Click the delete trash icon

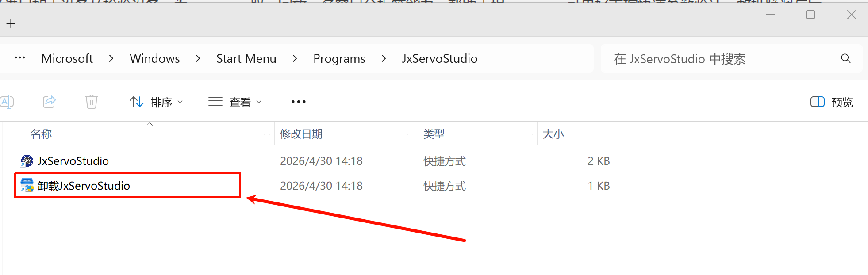[x=92, y=102]
